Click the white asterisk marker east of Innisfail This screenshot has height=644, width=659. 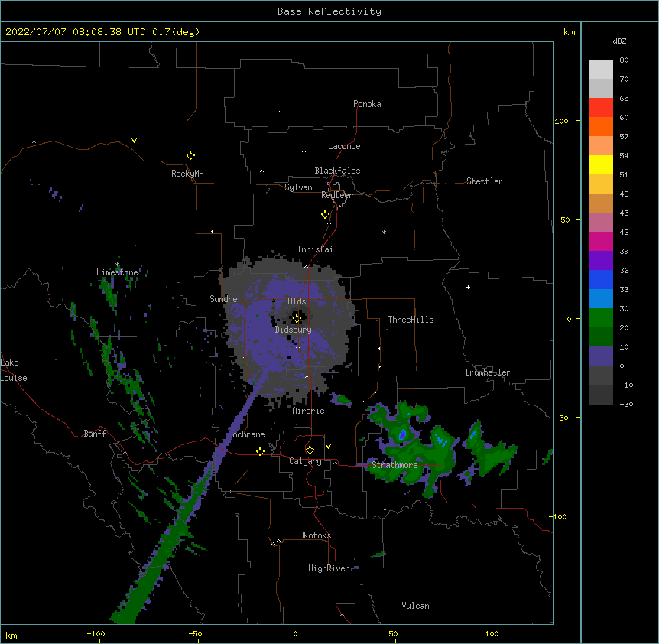(384, 232)
